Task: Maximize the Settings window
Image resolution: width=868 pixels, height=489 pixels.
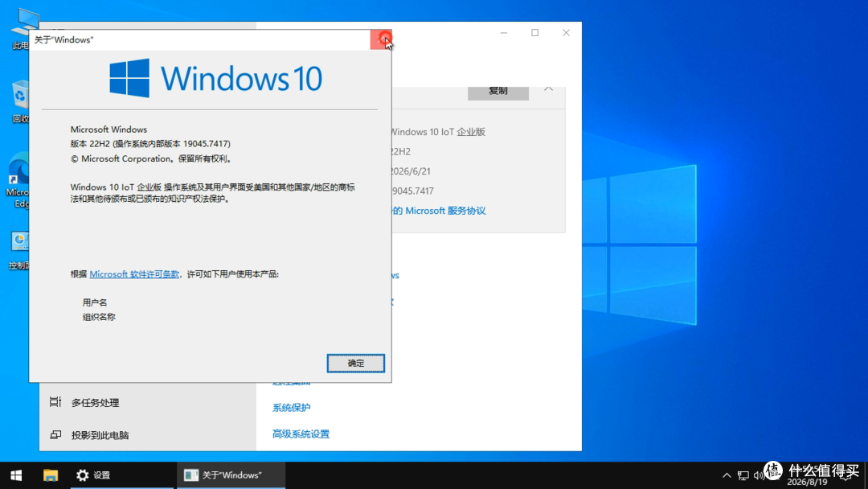Action: pyautogui.click(x=534, y=33)
